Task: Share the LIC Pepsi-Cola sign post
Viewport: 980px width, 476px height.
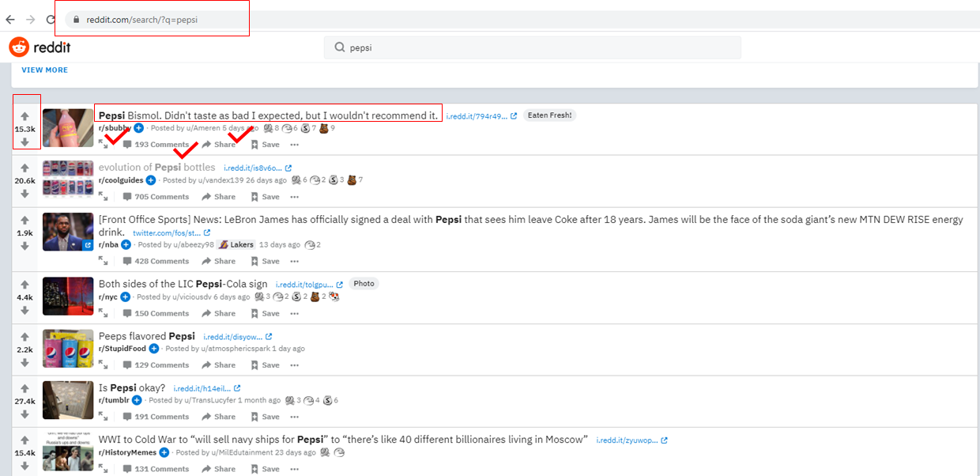Action: click(x=218, y=313)
